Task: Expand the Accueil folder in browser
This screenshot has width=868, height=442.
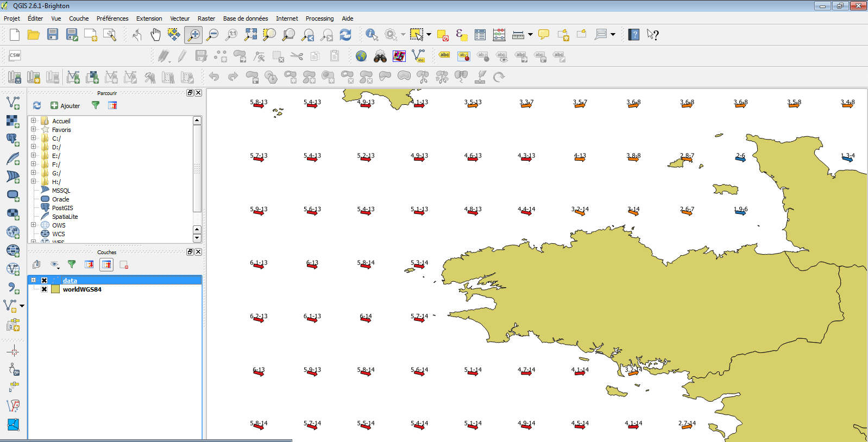Action: [34, 121]
